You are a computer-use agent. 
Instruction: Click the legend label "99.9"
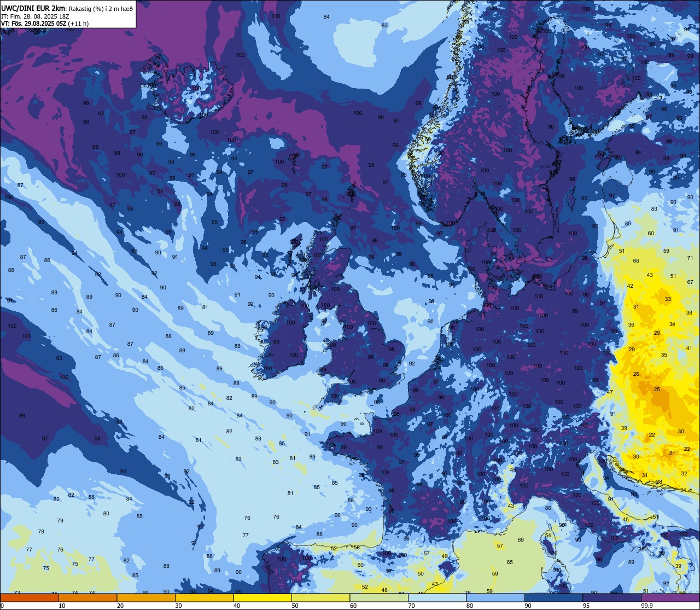click(647, 606)
